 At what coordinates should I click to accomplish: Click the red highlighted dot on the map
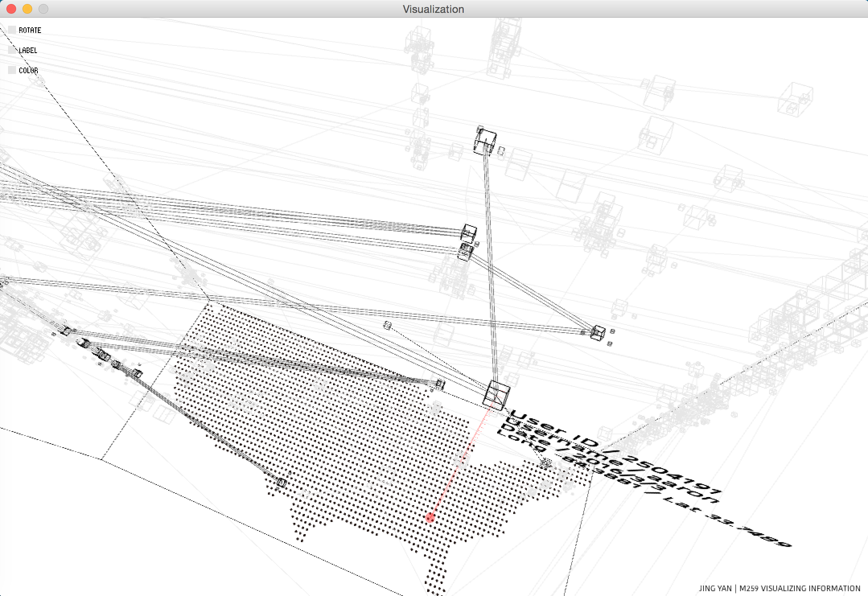[430, 518]
